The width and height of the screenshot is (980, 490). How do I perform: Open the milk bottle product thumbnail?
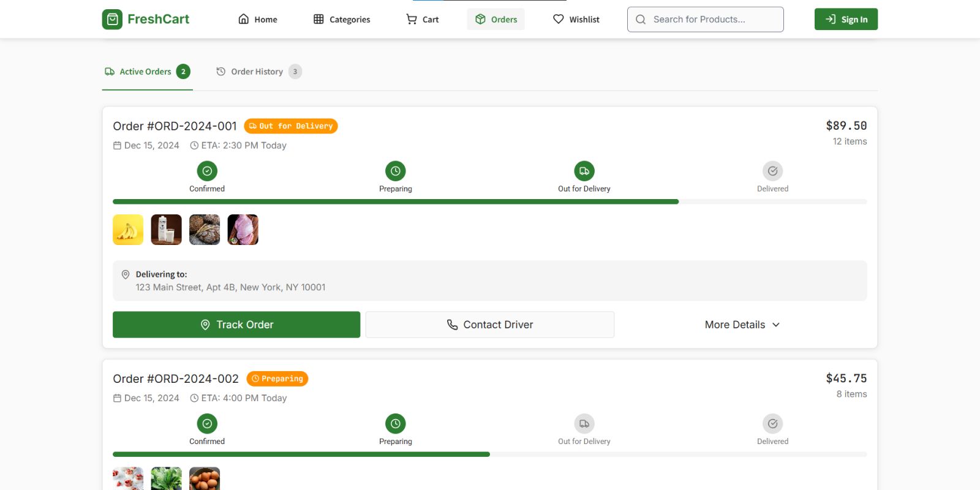click(167, 230)
